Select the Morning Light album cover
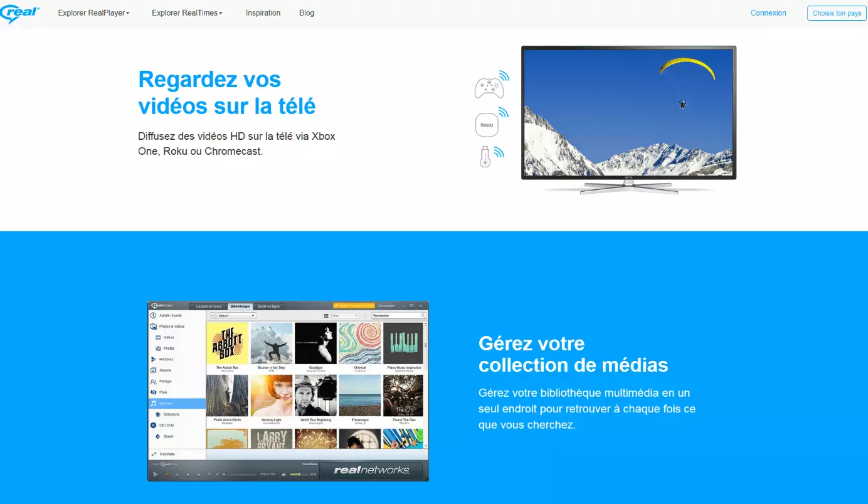 point(272,396)
